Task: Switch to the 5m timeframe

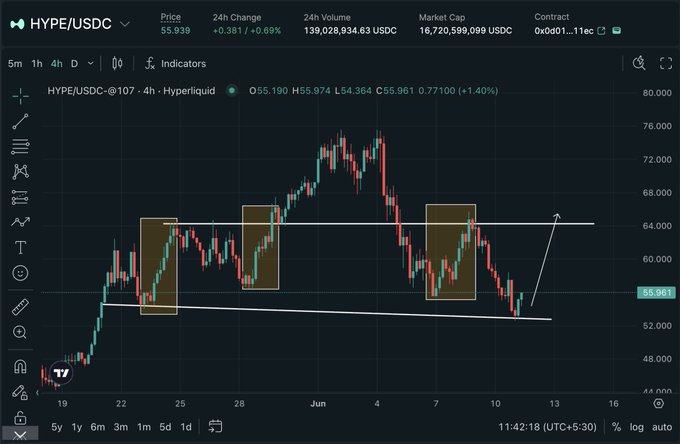Action: (15, 63)
